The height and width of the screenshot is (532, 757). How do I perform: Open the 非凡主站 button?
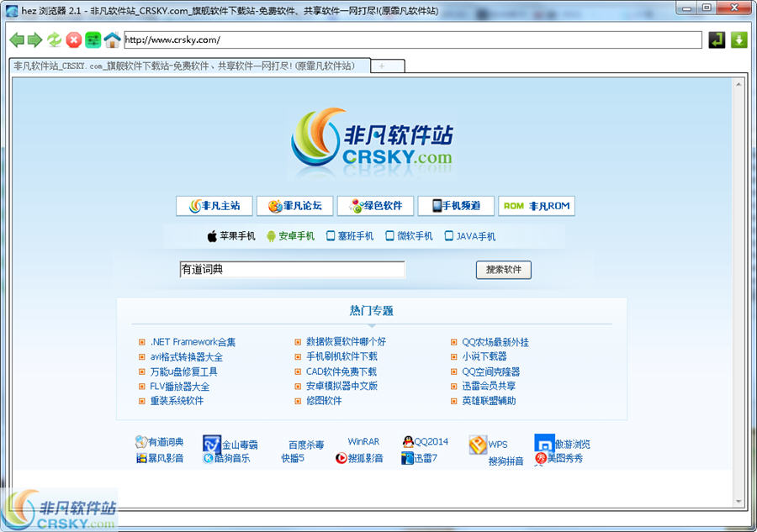pyautogui.click(x=214, y=206)
